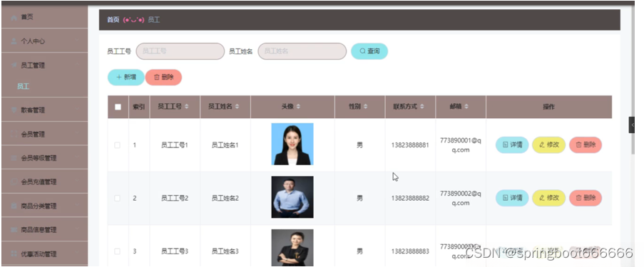The width and height of the screenshot is (644, 267).
Task: Click the icon beside 会员等级管理
Action: 14,158
